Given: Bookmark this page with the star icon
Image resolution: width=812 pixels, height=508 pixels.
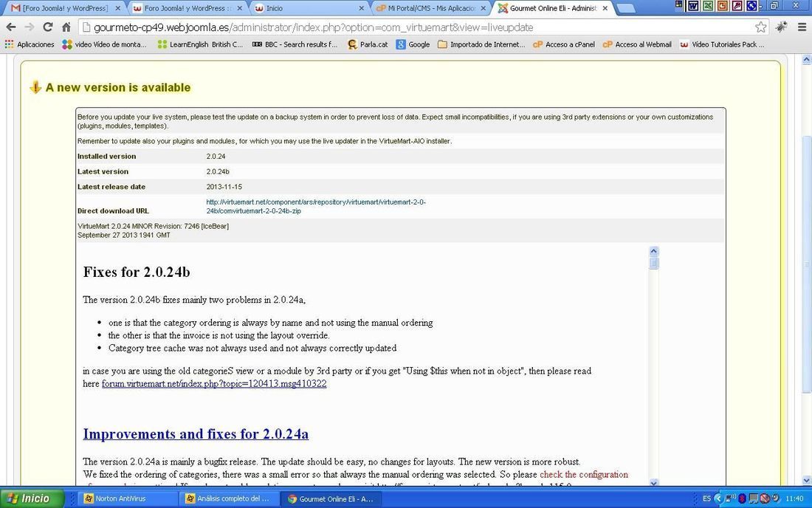Looking at the screenshot, I should pyautogui.click(x=760, y=27).
